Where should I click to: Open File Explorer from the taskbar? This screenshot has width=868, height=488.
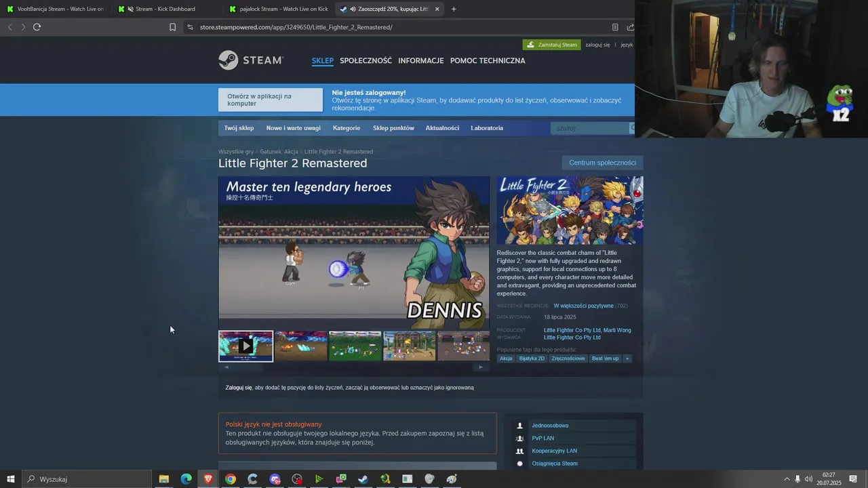[x=163, y=479]
